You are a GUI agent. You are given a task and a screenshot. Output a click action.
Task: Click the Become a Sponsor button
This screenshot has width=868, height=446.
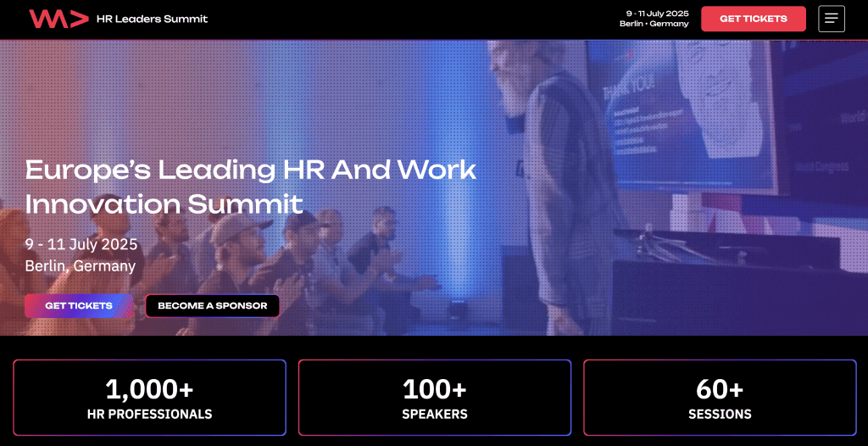(213, 306)
